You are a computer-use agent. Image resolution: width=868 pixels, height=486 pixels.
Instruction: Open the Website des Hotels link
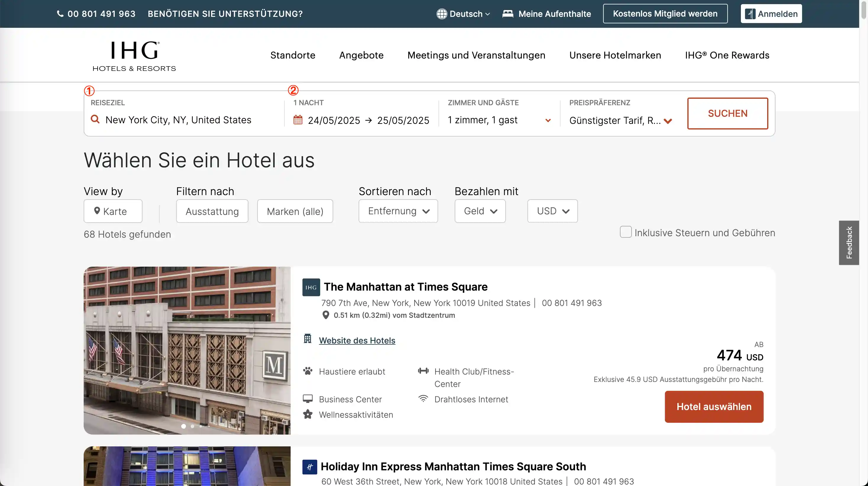357,340
